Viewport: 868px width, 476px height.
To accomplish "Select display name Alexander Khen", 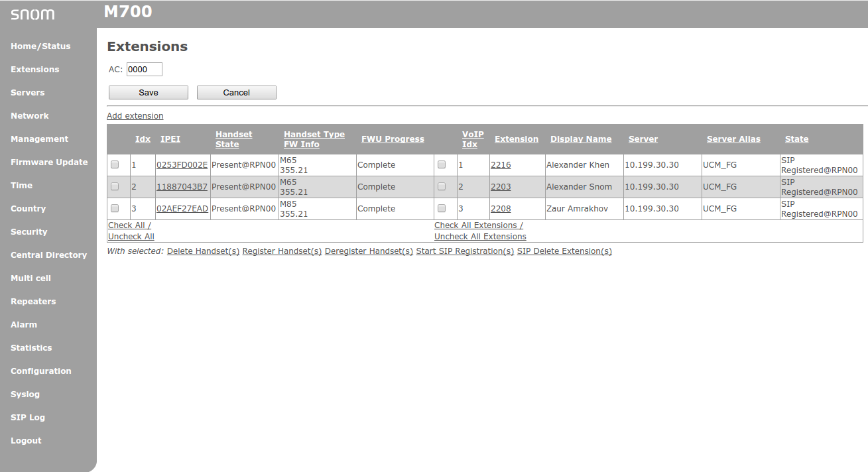I will (x=578, y=165).
